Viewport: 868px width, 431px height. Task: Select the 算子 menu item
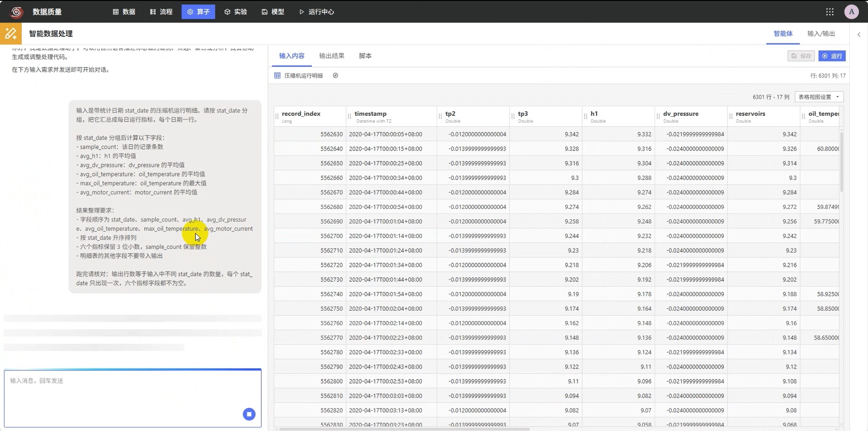(198, 12)
